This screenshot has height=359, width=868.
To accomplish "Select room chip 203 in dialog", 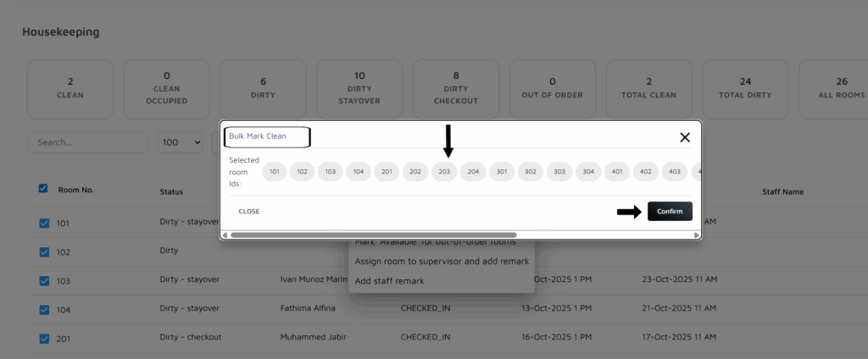I will pos(445,172).
